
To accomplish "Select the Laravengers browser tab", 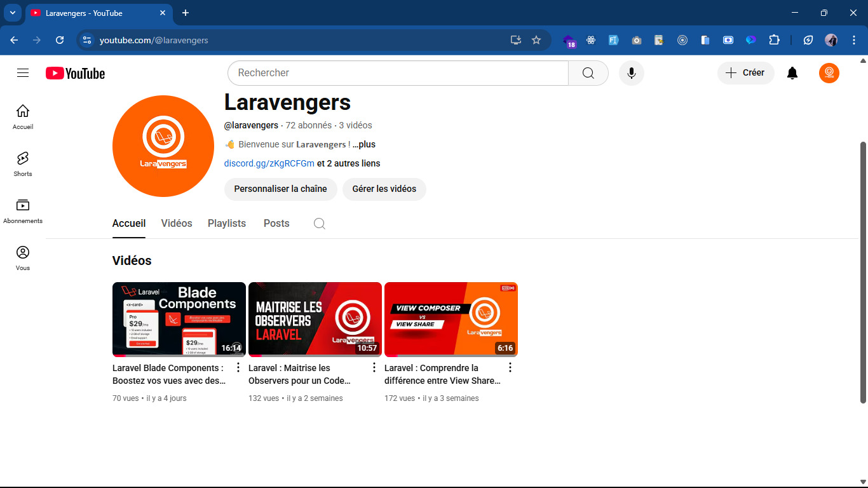I will (98, 13).
